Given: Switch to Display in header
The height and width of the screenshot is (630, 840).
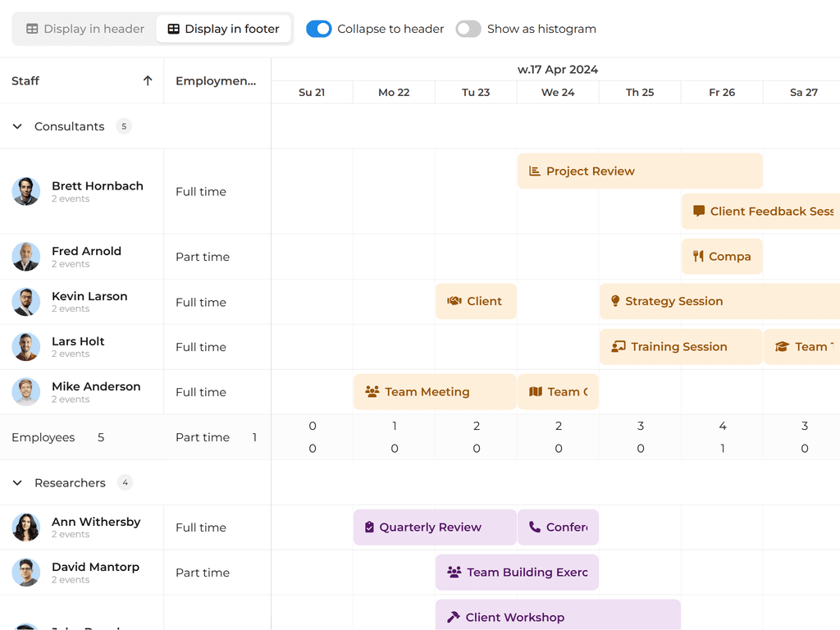Looking at the screenshot, I should click(85, 29).
